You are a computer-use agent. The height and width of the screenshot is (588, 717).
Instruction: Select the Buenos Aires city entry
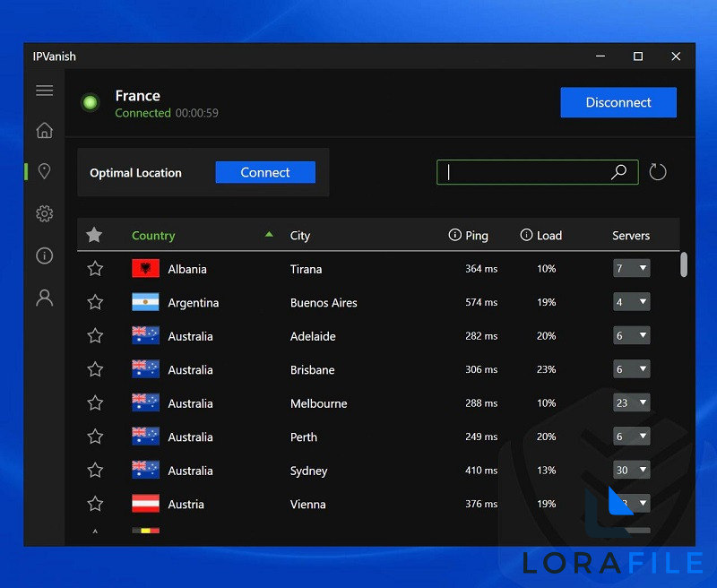point(324,303)
